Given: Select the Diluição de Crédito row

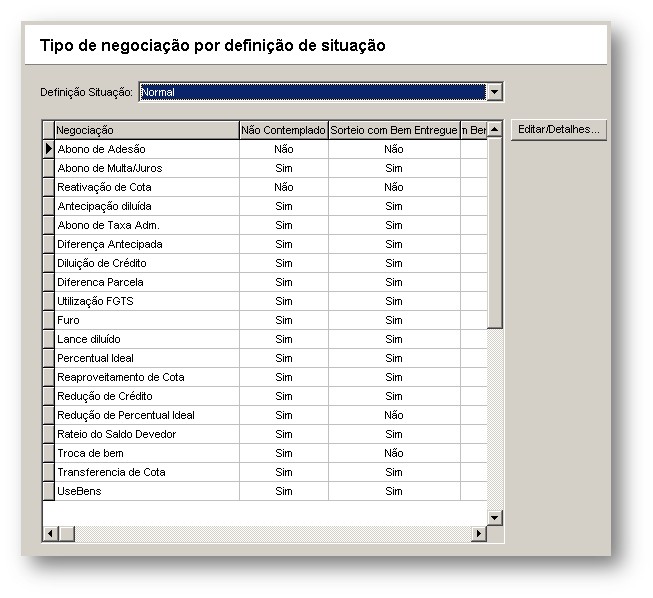Looking at the screenshot, I should 265,263.
